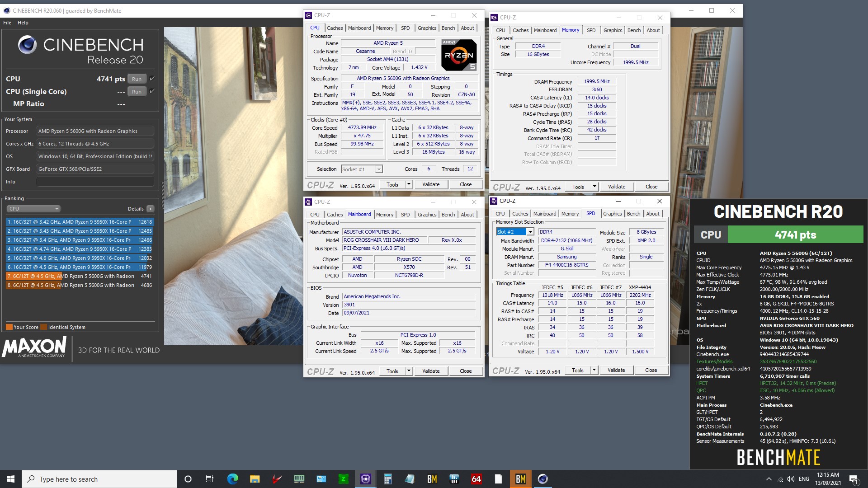This screenshot has height=488, width=868.
Task: Click the Cinebench sphere logo in the header
Action: pyautogui.click(x=27, y=45)
